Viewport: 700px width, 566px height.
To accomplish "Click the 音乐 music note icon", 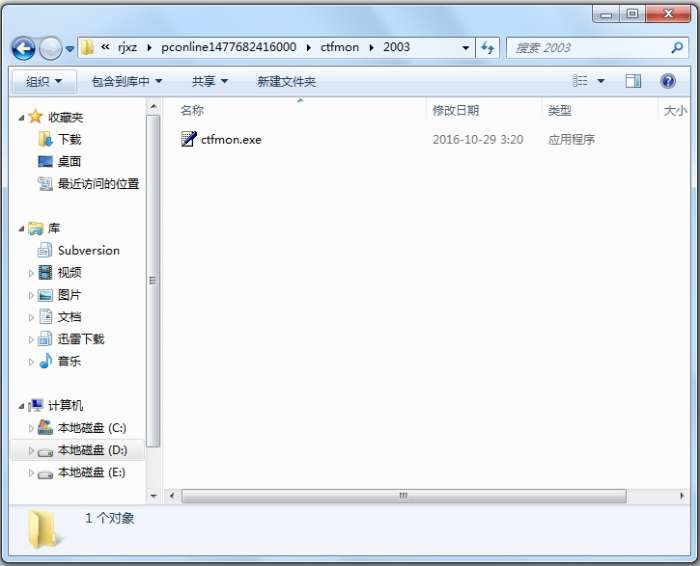I will [46, 361].
